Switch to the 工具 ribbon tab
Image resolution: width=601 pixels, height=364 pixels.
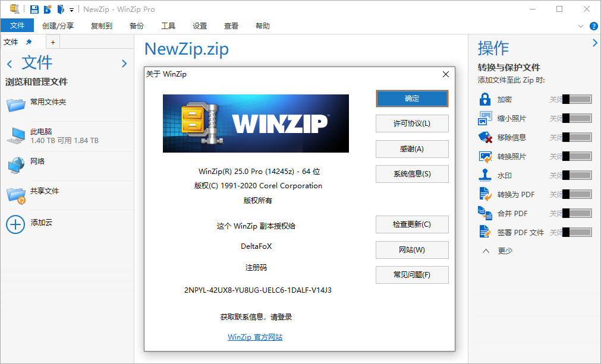coord(169,26)
